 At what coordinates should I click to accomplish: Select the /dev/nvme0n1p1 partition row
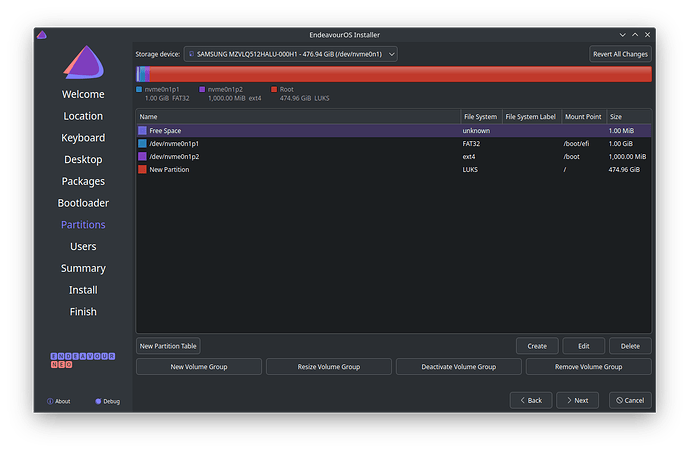(393, 143)
